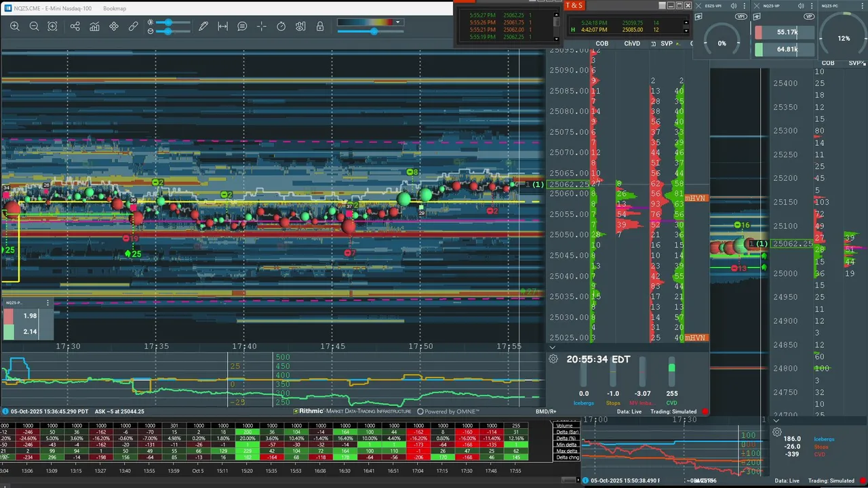Select the SVP column tab
Image resolution: width=868 pixels, height=488 pixels.
click(x=667, y=43)
